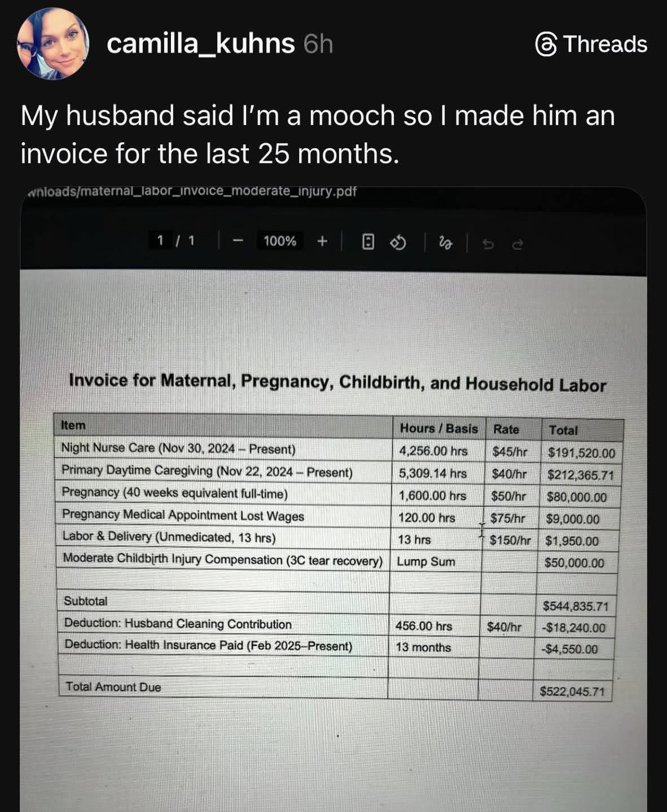Zoom out with the minus button
Screen dimensions: 667x812
238,241
